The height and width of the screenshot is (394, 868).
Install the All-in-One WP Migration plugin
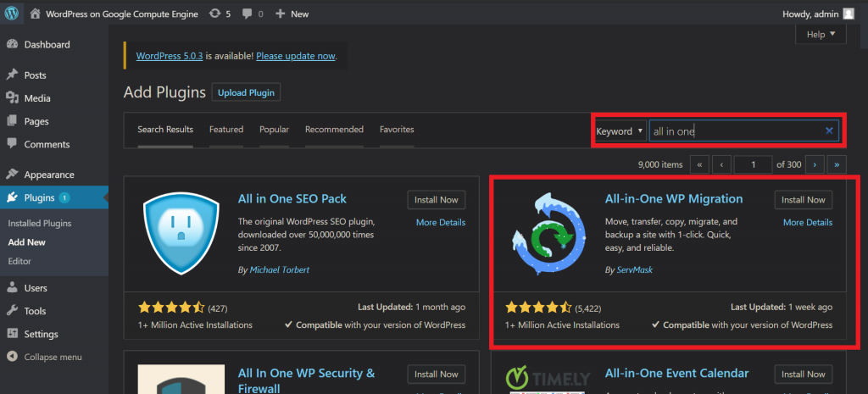tap(804, 200)
